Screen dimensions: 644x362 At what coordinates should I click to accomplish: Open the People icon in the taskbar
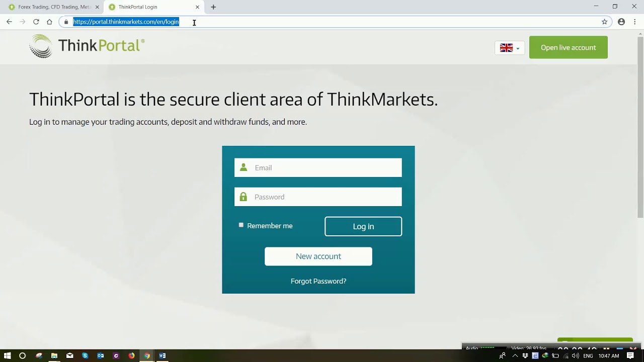click(502, 356)
